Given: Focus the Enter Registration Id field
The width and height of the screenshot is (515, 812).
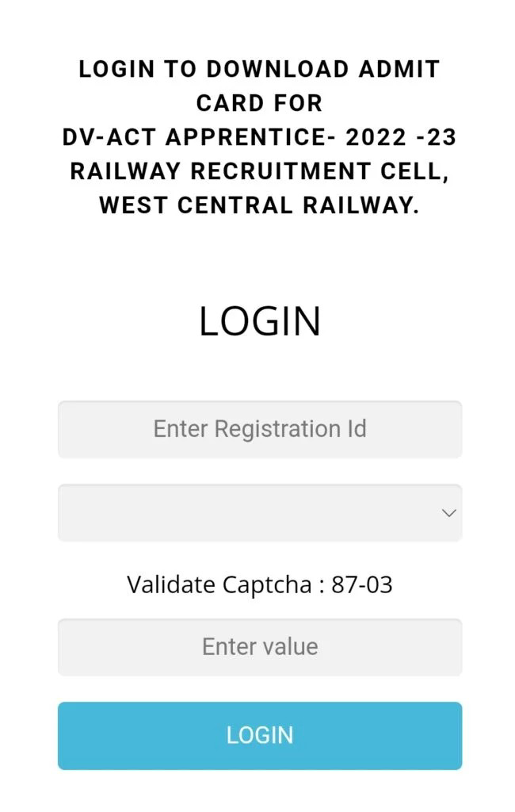Looking at the screenshot, I should pyautogui.click(x=259, y=429).
